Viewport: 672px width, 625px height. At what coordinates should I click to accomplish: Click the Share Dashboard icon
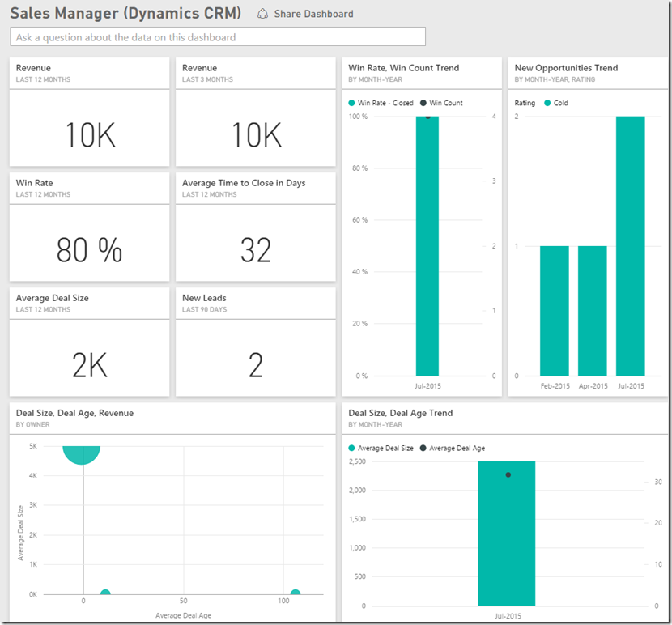[262, 14]
